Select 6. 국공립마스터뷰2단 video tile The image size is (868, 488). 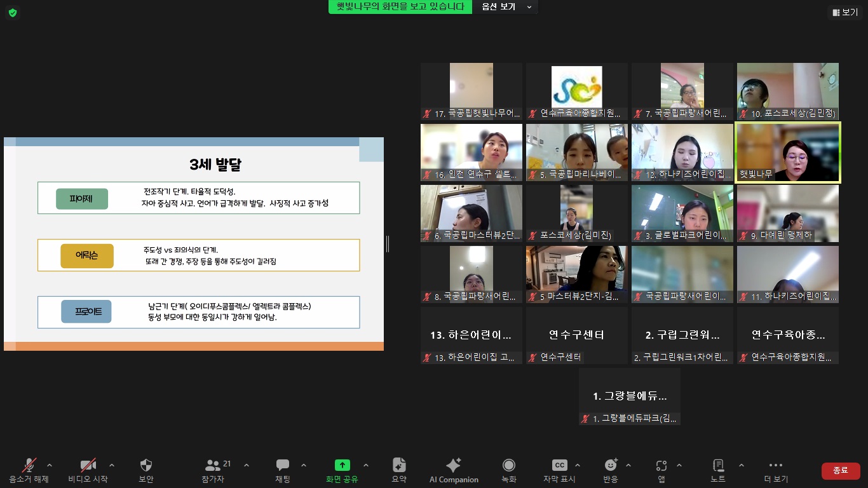[x=471, y=213]
